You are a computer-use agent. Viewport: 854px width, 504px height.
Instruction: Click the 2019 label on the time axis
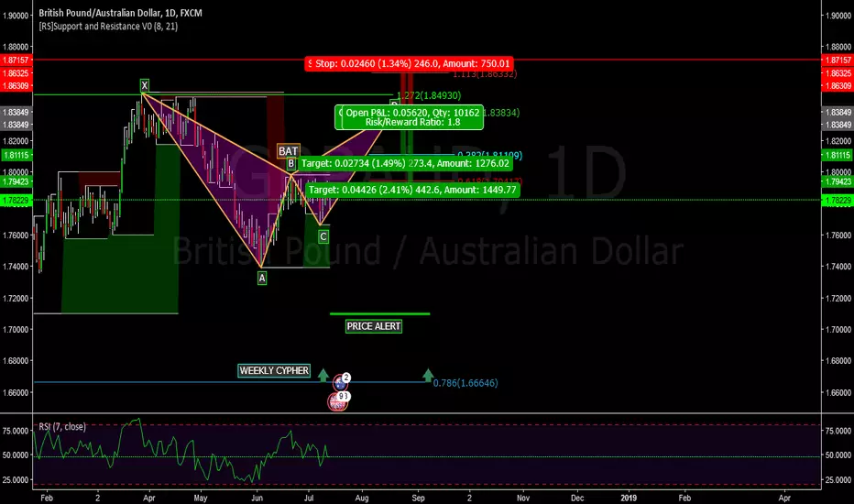coord(629,498)
